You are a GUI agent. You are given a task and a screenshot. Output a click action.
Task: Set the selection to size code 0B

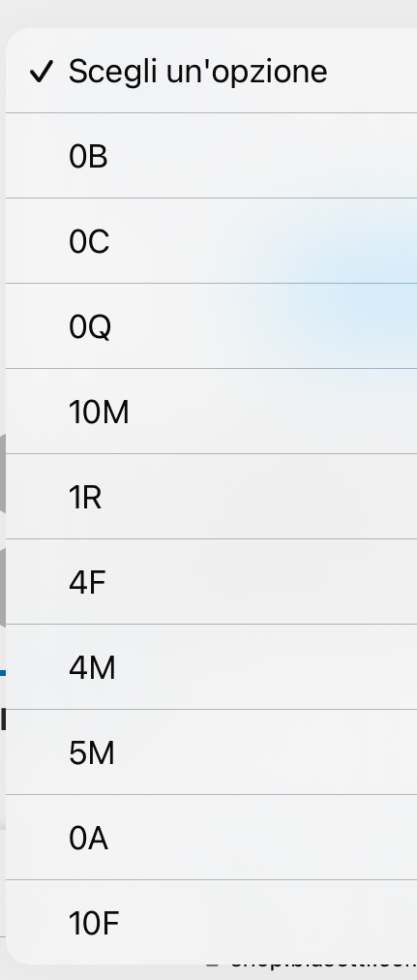tap(212, 156)
